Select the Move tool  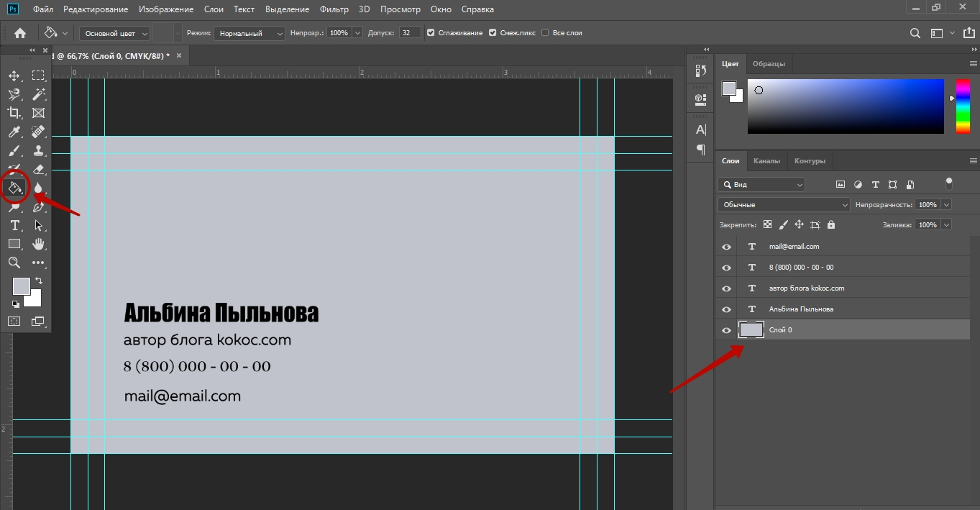point(14,76)
